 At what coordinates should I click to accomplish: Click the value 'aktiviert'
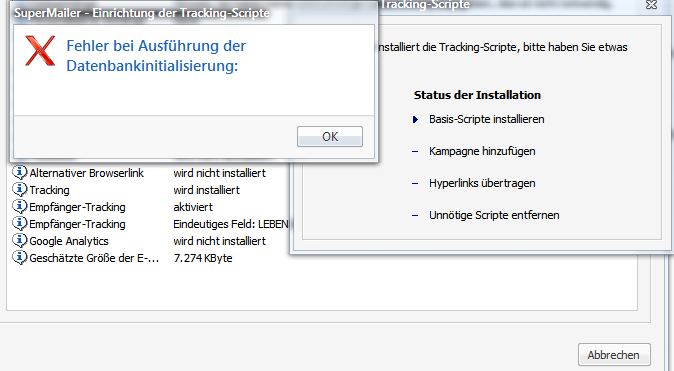[193, 207]
